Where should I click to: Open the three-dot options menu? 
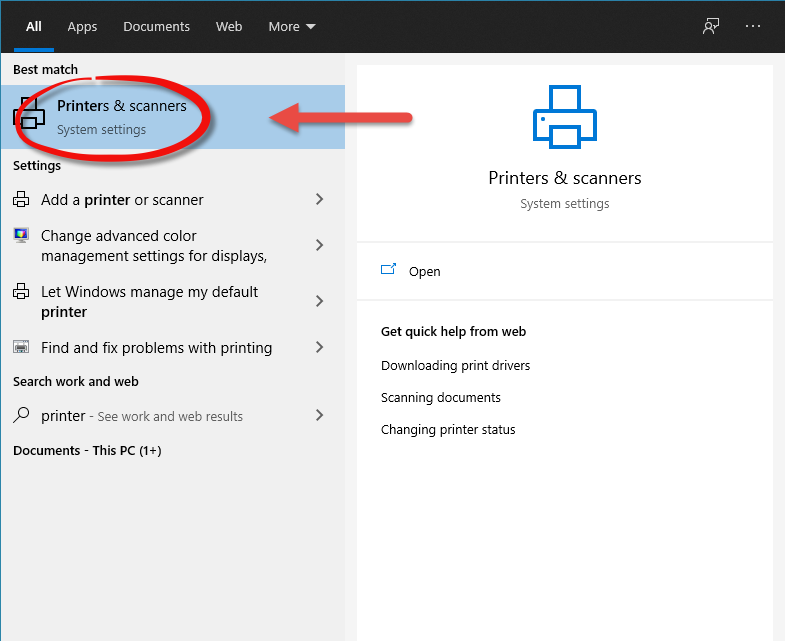click(x=752, y=26)
